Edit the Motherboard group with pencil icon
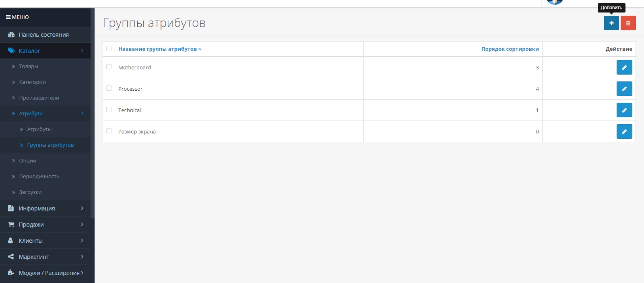 pyautogui.click(x=624, y=67)
